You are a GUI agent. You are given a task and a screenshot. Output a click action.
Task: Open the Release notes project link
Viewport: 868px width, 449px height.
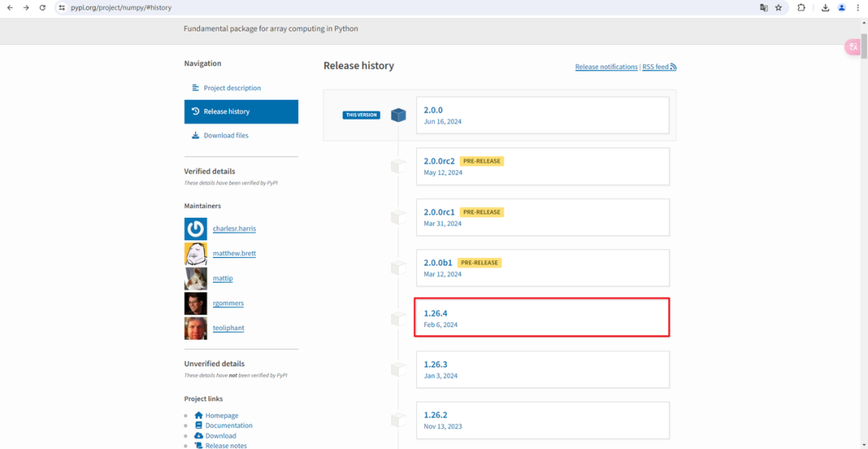click(x=227, y=445)
